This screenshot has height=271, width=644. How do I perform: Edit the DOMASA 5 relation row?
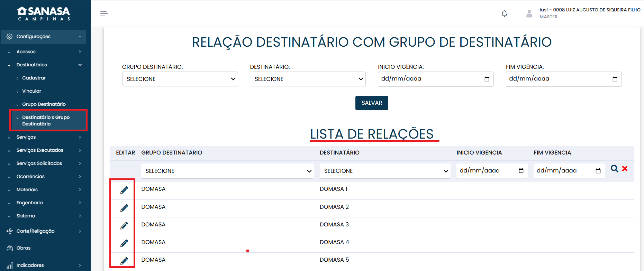point(124,261)
